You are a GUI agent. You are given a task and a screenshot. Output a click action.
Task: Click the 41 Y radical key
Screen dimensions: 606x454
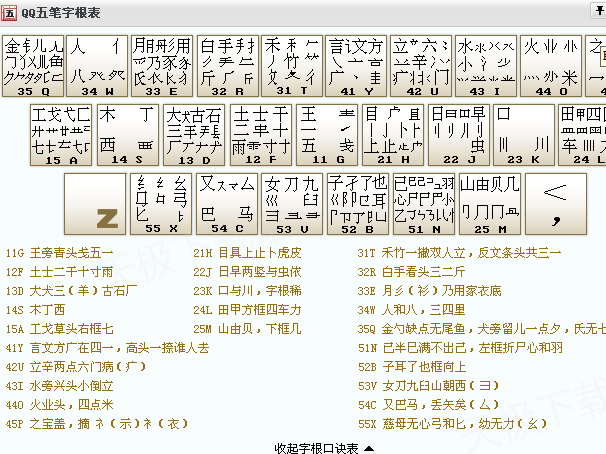click(356, 66)
